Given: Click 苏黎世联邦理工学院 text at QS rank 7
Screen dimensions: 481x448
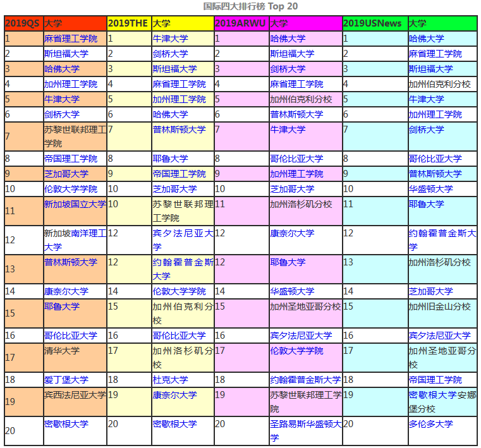Looking at the screenshot, I should [75, 136].
